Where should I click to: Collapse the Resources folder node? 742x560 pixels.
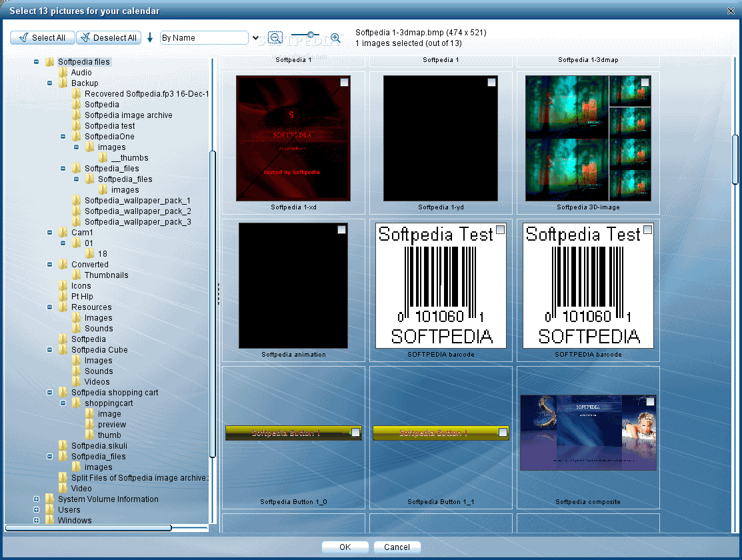[50, 307]
